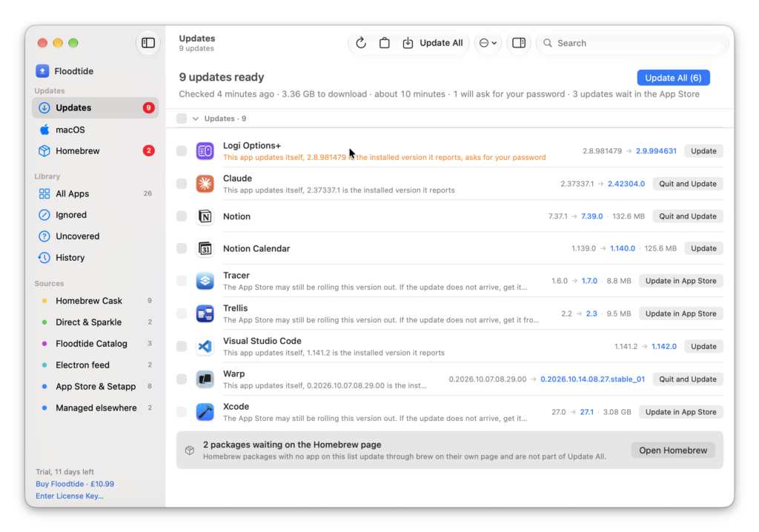
Task: Tick the Notion Calendar row checkbox
Action: (182, 249)
